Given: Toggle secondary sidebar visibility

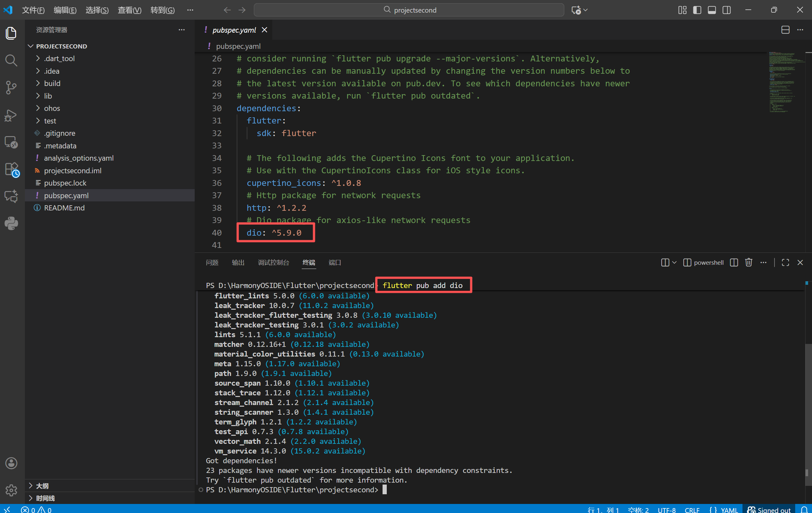Looking at the screenshot, I should 727,10.
